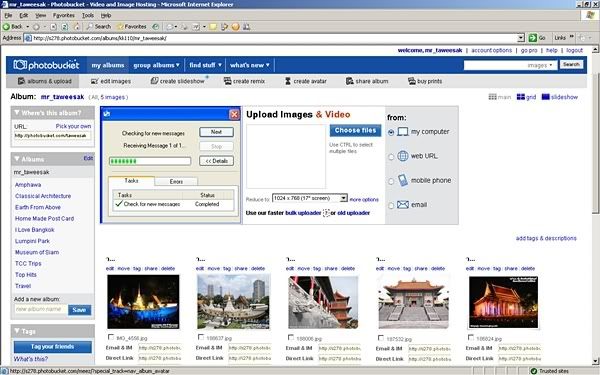
Task: Close the message checking dialog
Action: (x=234, y=114)
